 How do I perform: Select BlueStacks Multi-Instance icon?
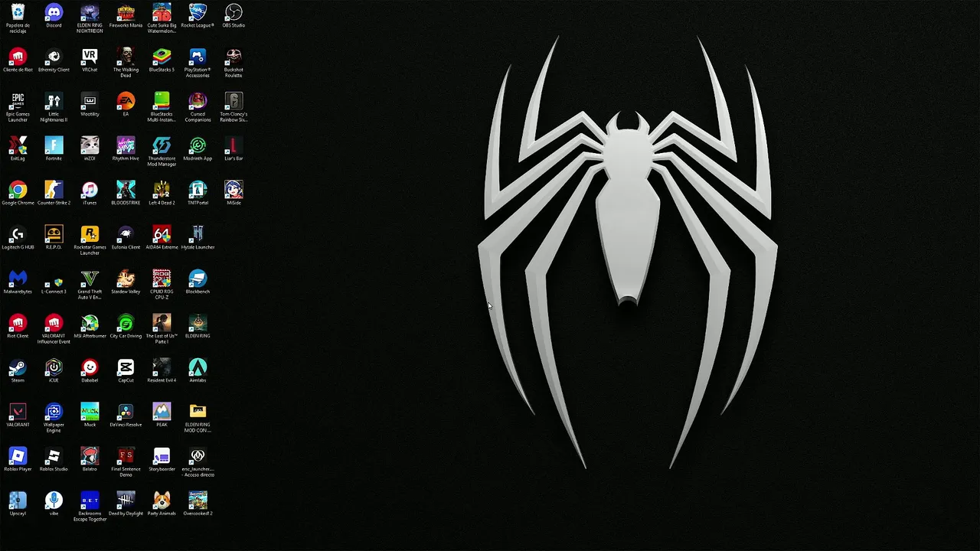tap(162, 102)
